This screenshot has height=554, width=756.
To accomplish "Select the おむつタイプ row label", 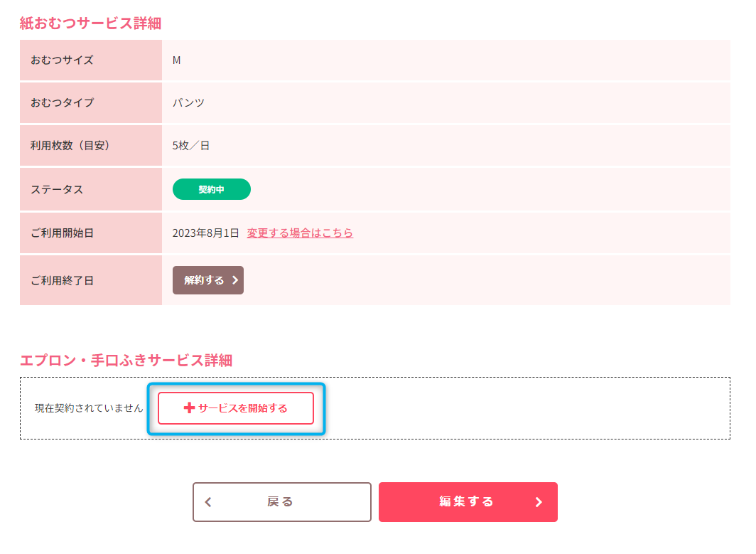I will [62, 102].
